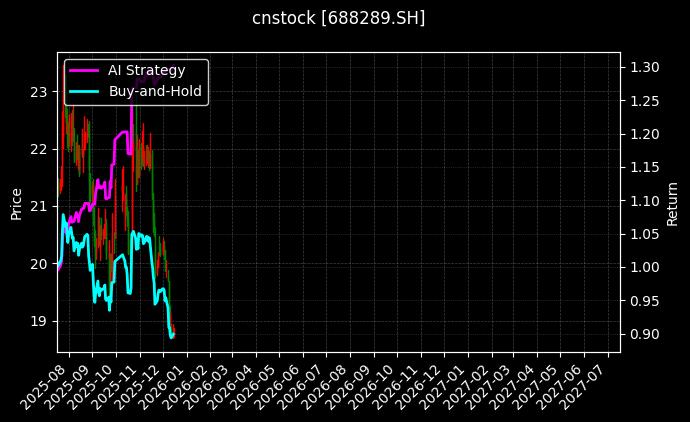This screenshot has width=690, height=422.
Task: Click the chart title cnstock [688289.SH]
Action: 339,18
